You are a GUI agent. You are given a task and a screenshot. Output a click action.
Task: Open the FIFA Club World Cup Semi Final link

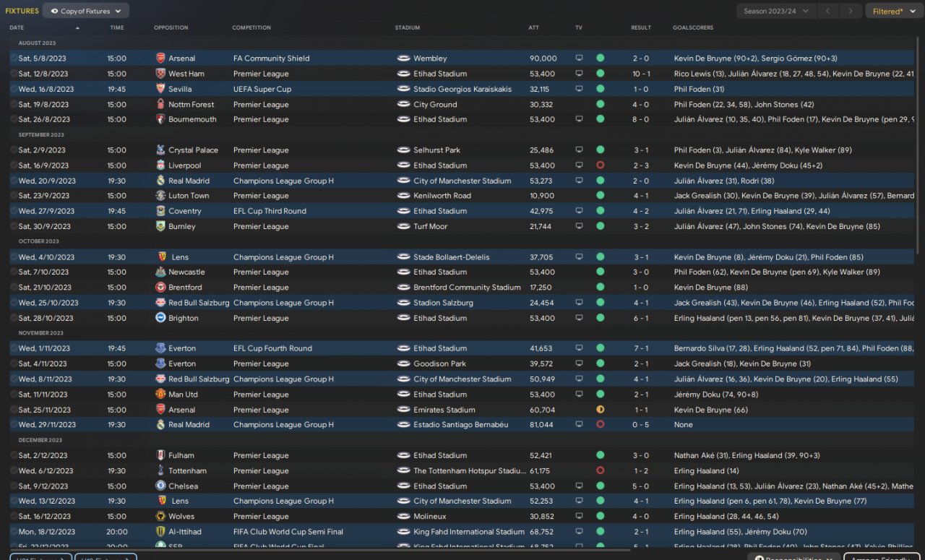(287, 532)
